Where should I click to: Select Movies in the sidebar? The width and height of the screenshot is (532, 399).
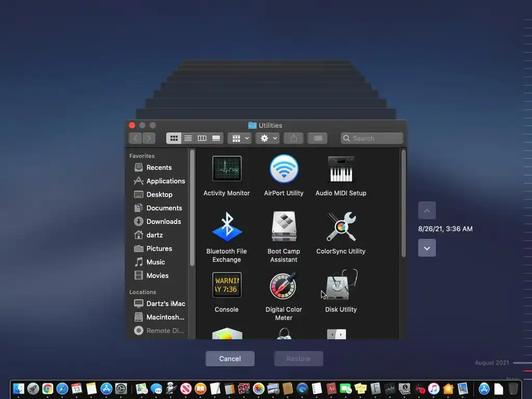[x=158, y=275]
